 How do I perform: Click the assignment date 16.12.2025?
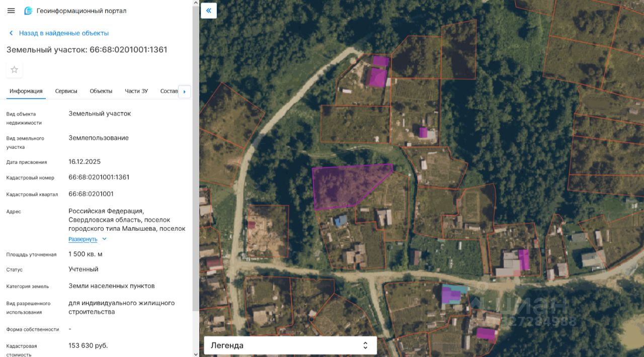85,162
